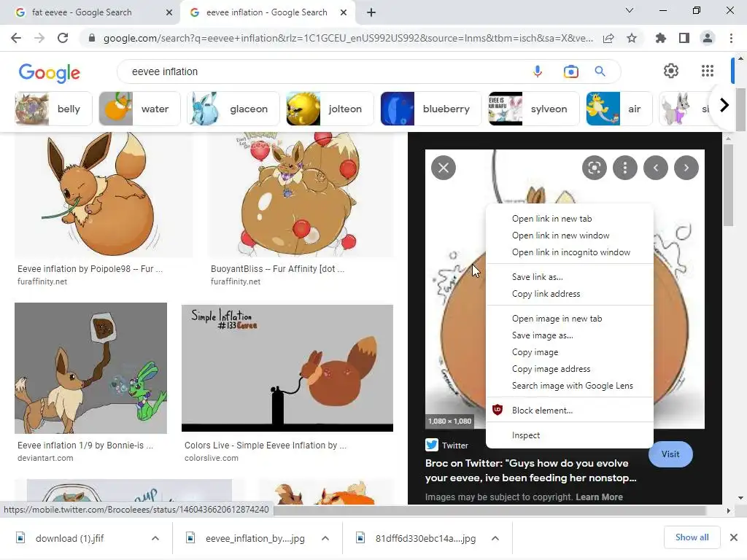This screenshot has height=560, width=747.
Task: Filter results by 'belly' chip
Action: coord(53,109)
